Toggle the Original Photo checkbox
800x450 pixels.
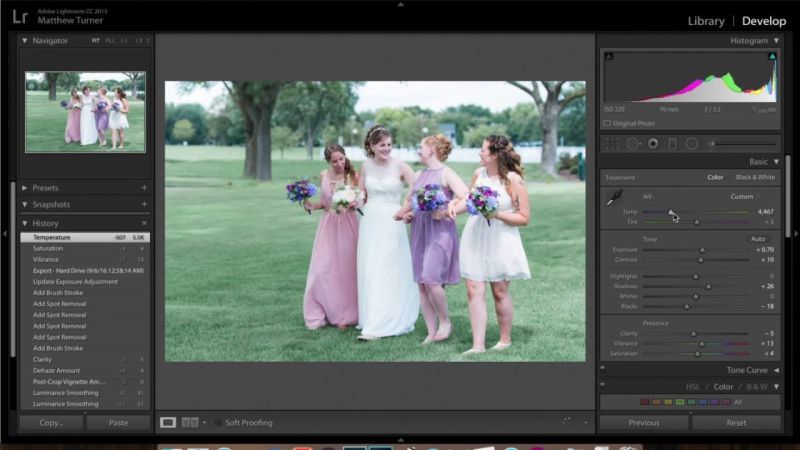coord(607,123)
